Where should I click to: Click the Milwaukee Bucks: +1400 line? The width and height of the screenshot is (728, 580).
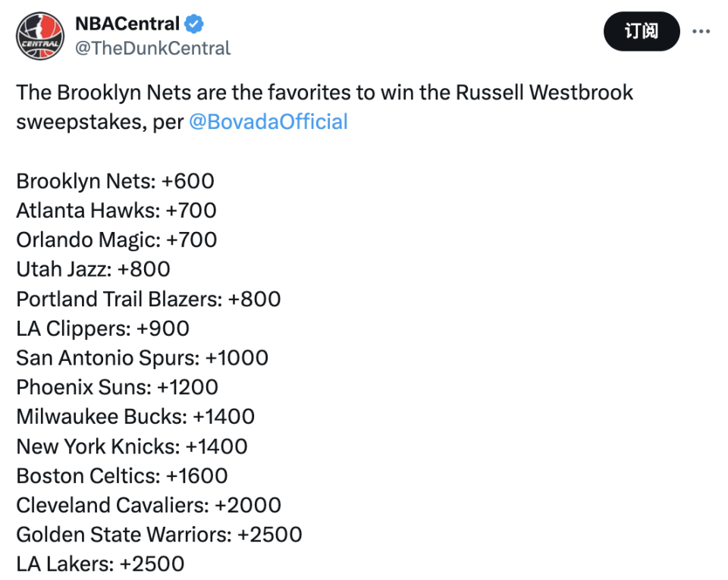pos(136,417)
